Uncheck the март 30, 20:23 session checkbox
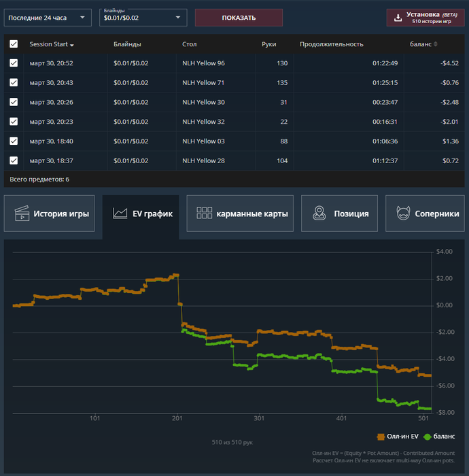Viewport: 469px width, 476px height. [x=14, y=122]
